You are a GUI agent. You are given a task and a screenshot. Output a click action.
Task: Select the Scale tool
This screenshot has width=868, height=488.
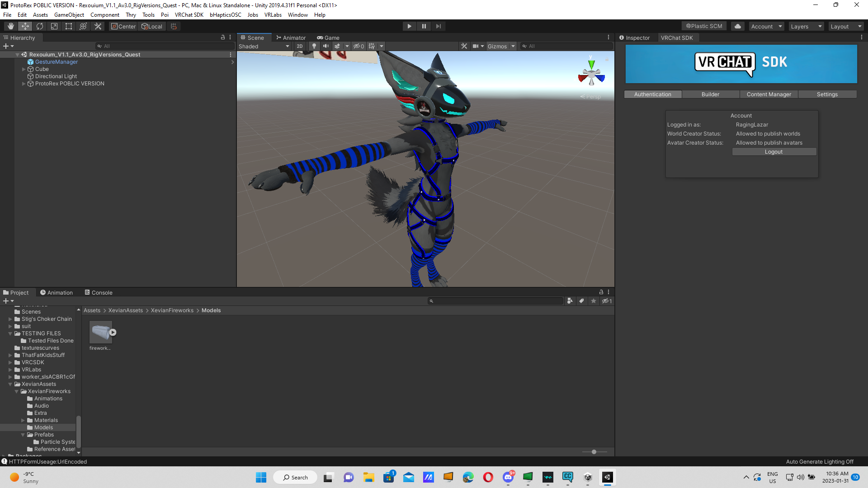point(54,26)
